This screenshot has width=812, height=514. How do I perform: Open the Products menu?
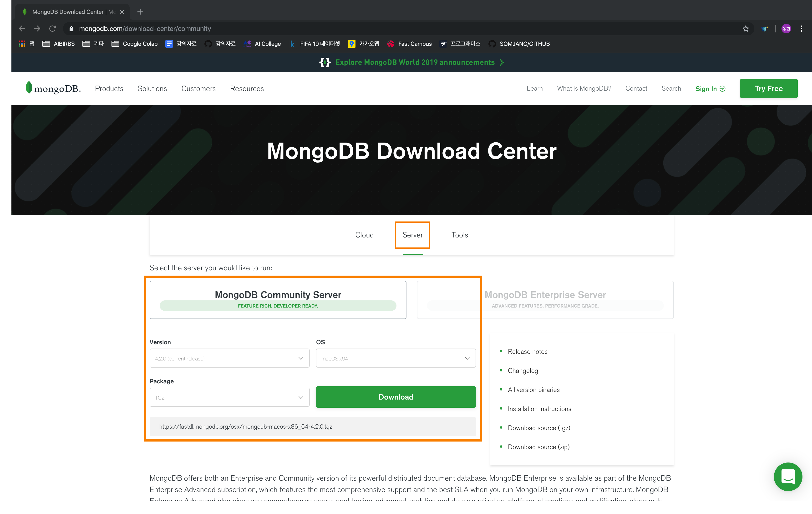(109, 88)
